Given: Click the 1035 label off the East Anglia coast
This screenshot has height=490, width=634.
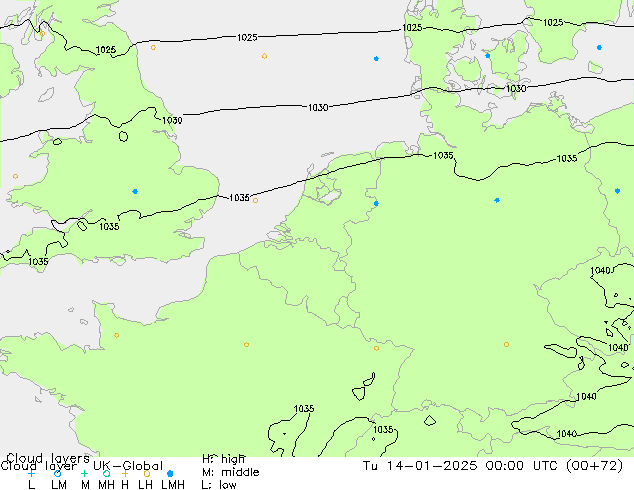Looking at the screenshot, I should (x=239, y=198).
